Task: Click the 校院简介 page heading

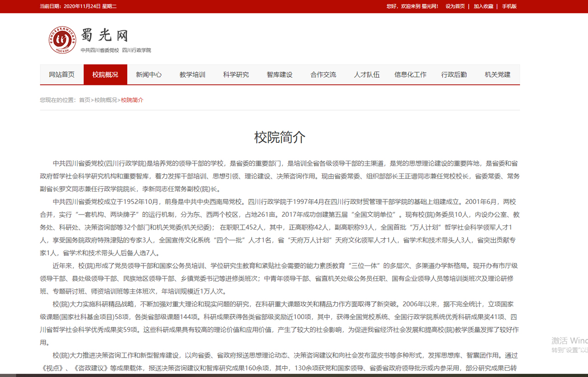Action: coord(280,137)
